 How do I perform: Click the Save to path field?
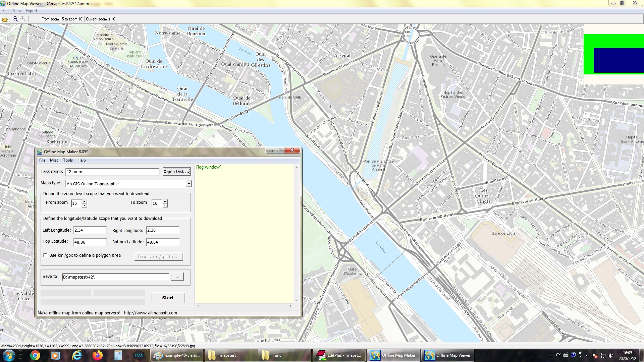(116, 277)
